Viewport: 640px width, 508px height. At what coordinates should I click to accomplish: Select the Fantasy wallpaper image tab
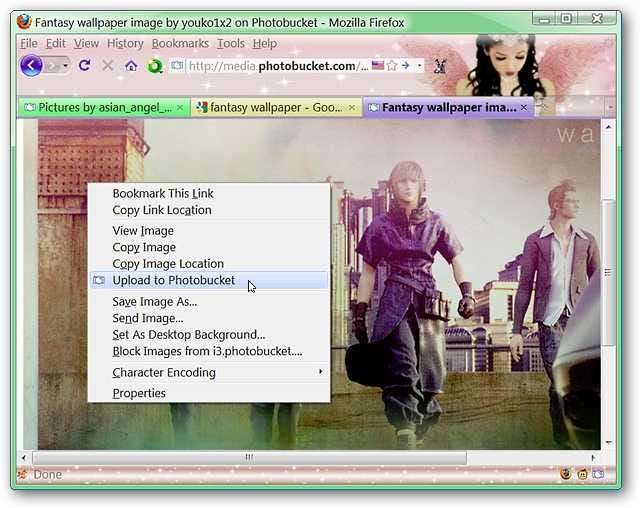(448, 108)
